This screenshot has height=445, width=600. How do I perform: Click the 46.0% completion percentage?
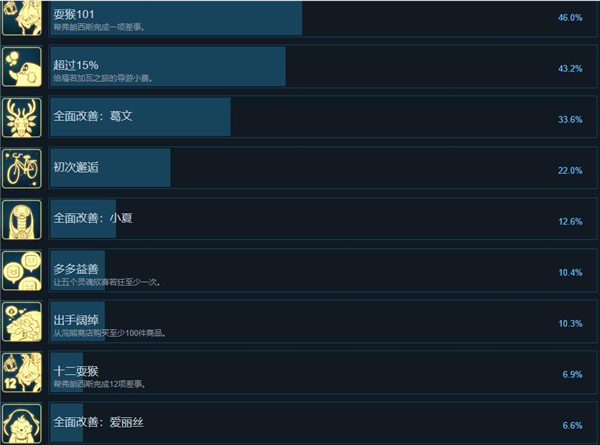(x=570, y=18)
